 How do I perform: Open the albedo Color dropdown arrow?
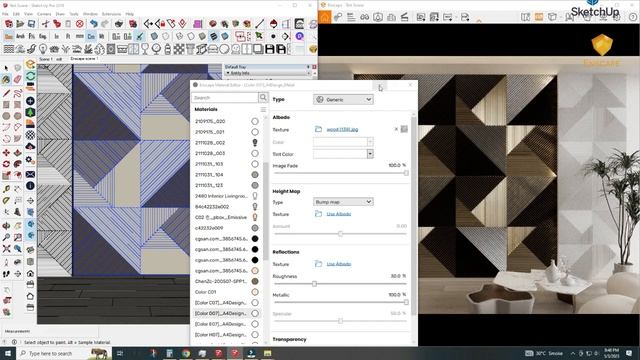(x=370, y=142)
